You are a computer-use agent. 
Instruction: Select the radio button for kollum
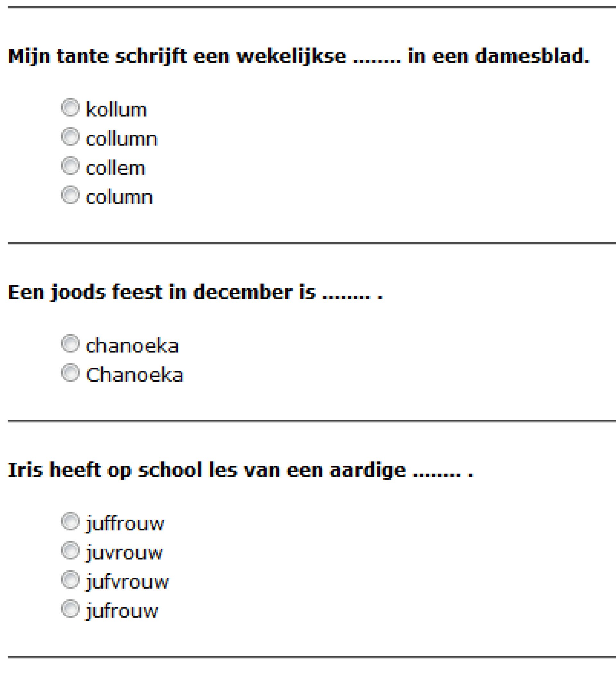[x=70, y=107]
